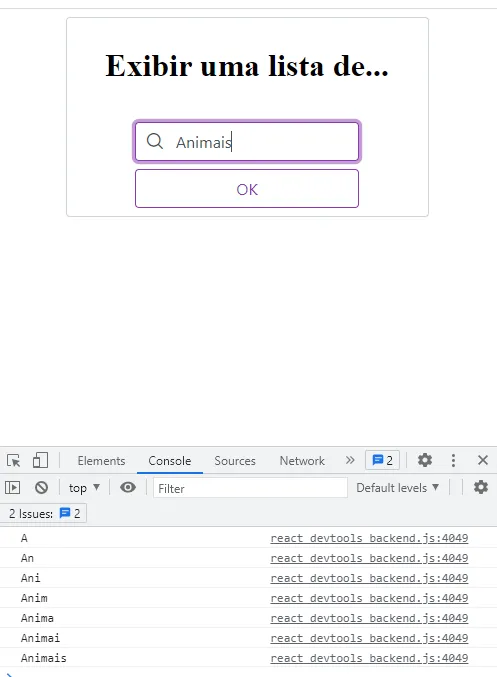Open console settings gear icon
Image resolution: width=497 pixels, height=677 pixels.
point(481,487)
